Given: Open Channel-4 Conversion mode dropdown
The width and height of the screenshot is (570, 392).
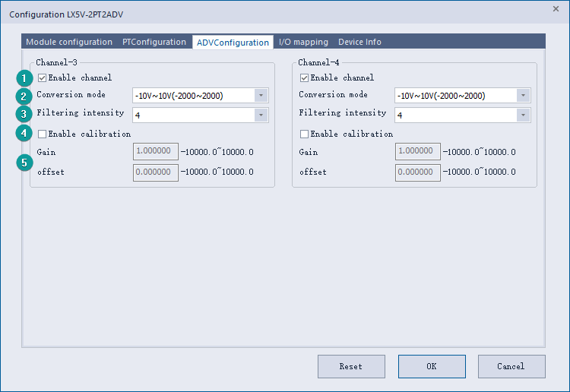Looking at the screenshot, I should (462, 96).
